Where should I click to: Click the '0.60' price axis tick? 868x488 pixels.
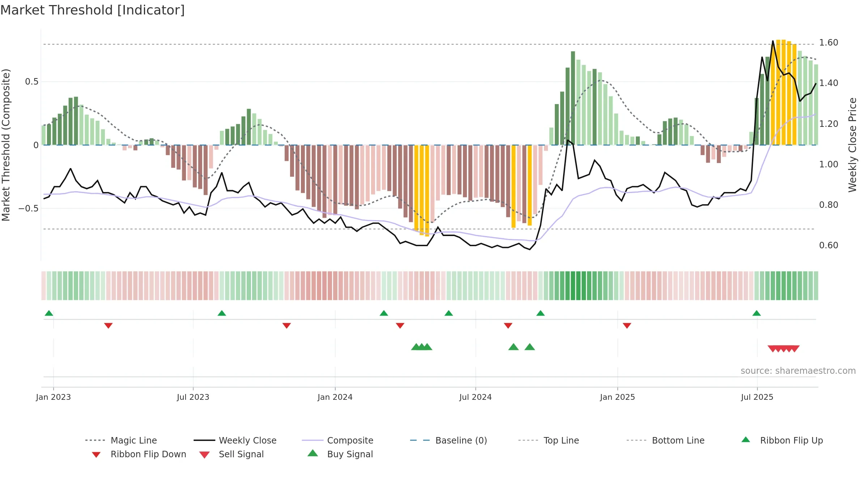pyautogui.click(x=829, y=245)
